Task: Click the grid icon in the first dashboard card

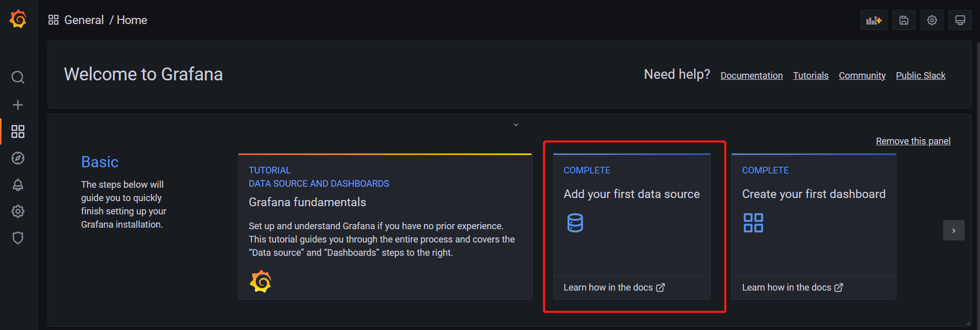Action: tap(753, 223)
